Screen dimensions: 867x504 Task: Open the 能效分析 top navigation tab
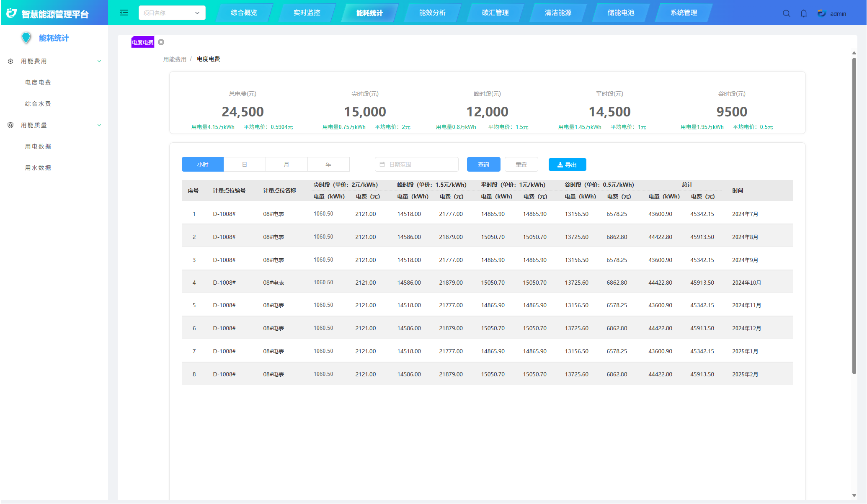coord(432,13)
